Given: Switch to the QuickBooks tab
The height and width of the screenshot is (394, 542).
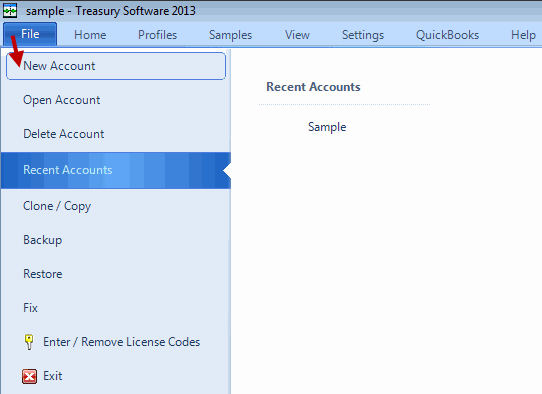Looking at the screenshot, I should tap(447, 35).
